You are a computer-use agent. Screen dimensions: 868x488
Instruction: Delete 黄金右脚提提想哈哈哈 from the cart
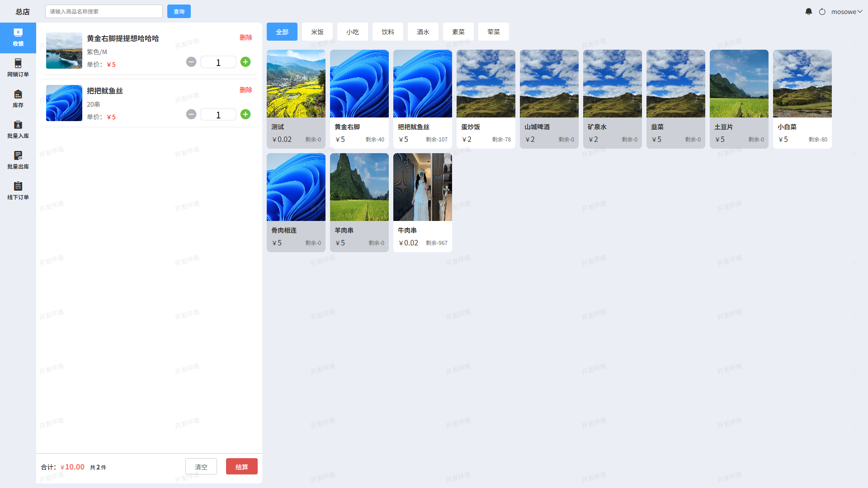tap(246, 38)
